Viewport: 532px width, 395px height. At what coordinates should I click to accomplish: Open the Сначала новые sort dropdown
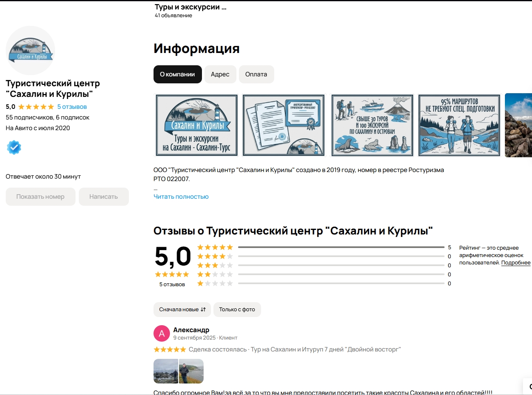point(182,310)
